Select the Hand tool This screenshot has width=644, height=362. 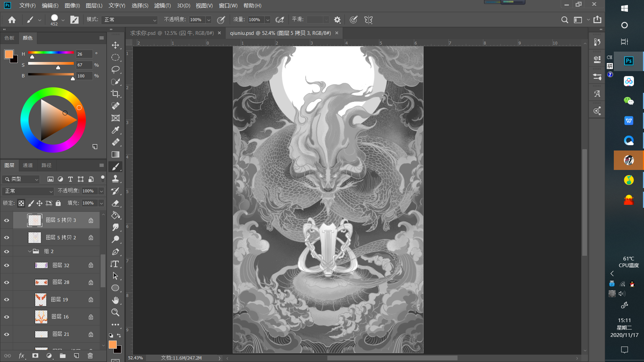point(115,300)
